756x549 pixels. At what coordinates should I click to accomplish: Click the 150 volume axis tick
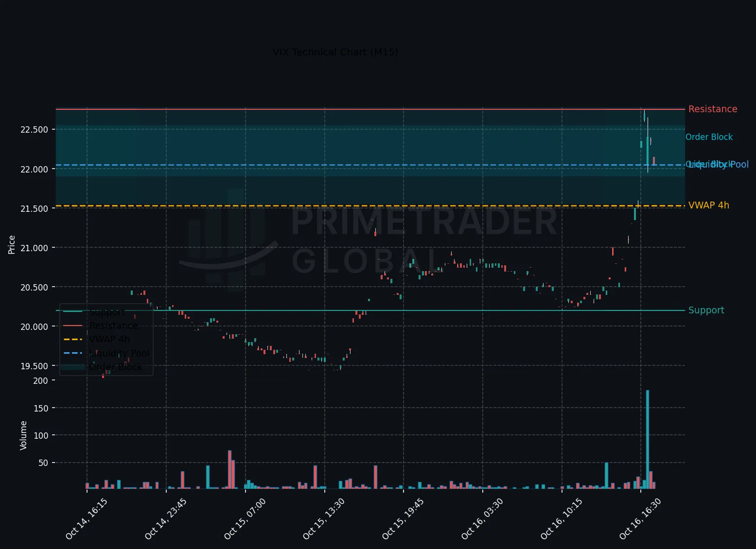coord(41,408)
